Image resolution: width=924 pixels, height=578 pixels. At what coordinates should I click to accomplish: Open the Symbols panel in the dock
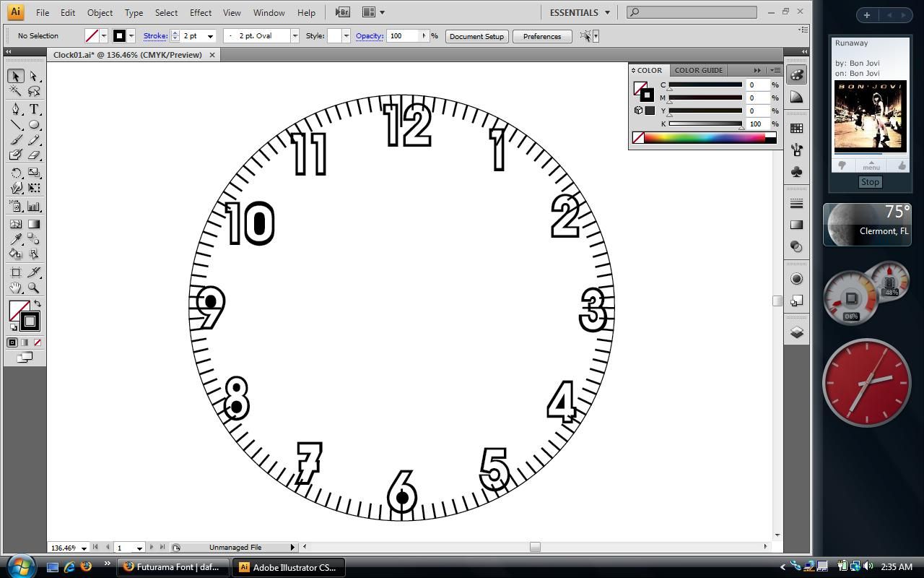pyautogui.click(x=796, y=171)
